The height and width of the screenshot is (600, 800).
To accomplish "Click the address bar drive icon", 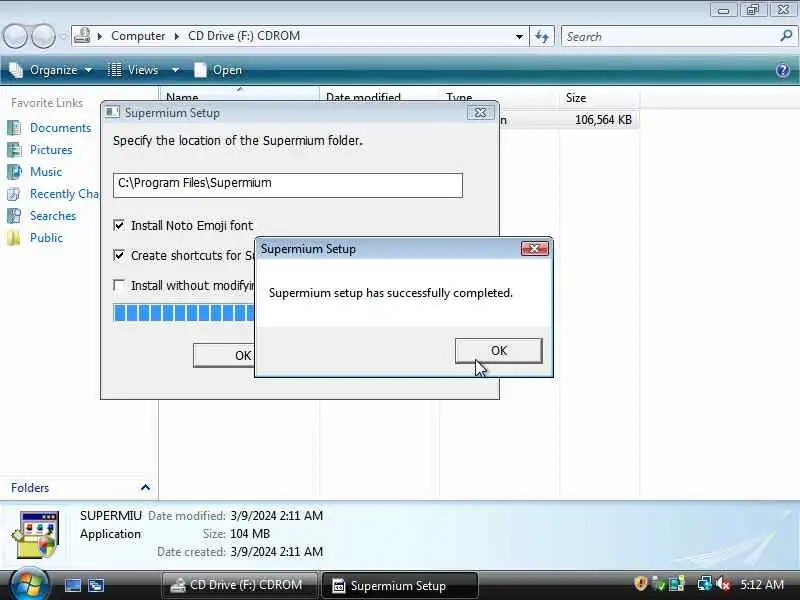I will pyautogui.click(x=82, y=36).
